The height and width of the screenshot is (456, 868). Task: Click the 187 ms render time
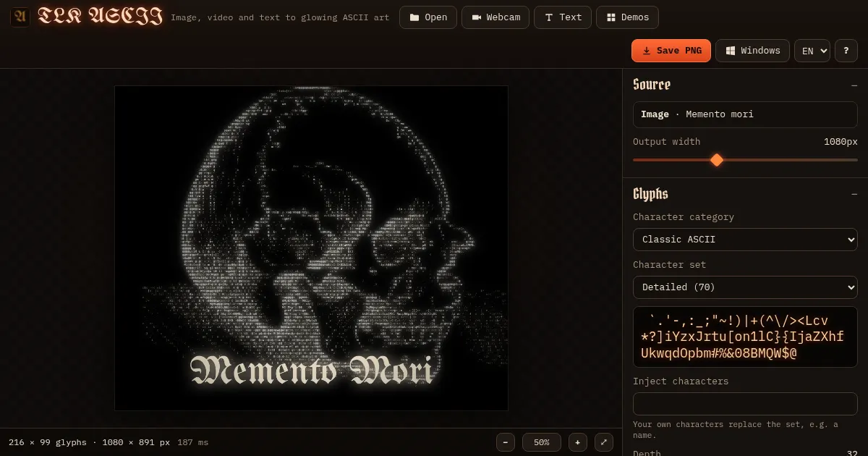[x=192, y=442]
